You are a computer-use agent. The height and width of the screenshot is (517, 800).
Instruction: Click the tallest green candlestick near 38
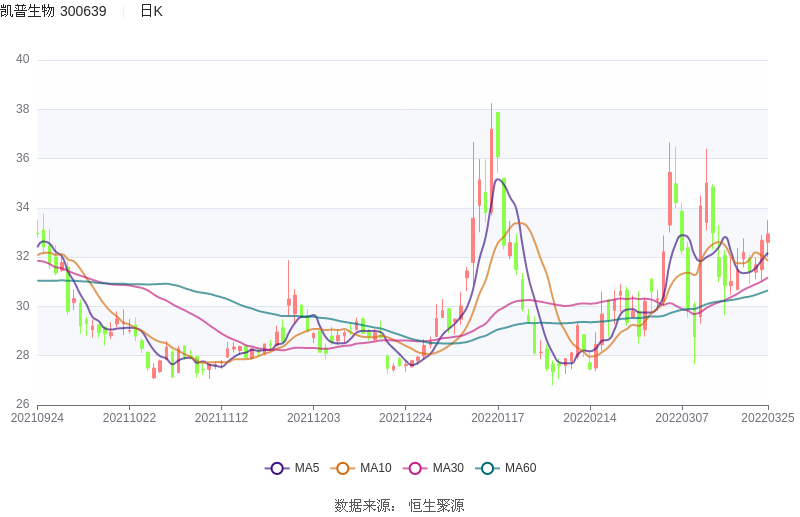click(497, 135)
